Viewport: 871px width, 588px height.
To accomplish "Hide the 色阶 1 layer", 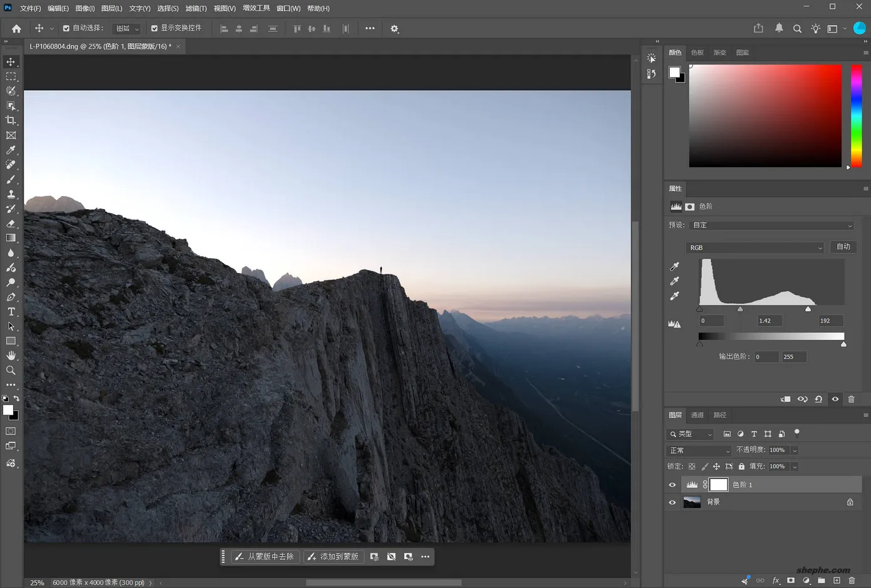I will [x=672, y=485].
